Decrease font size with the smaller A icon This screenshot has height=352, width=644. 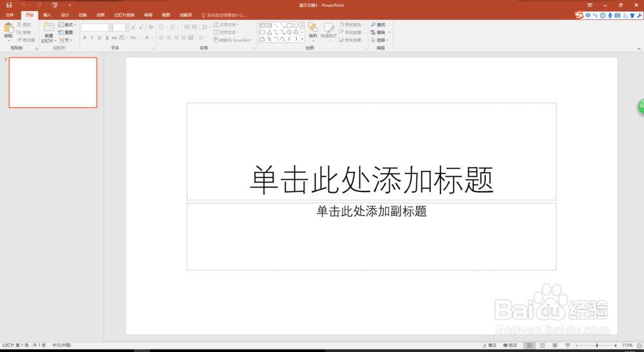[141, 27]
